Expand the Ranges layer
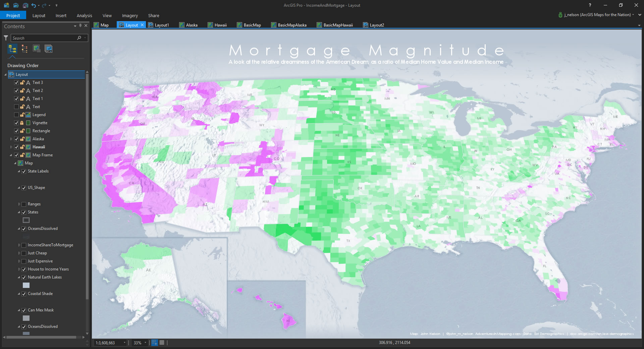 pyautogui.click(x=19, y=204)
